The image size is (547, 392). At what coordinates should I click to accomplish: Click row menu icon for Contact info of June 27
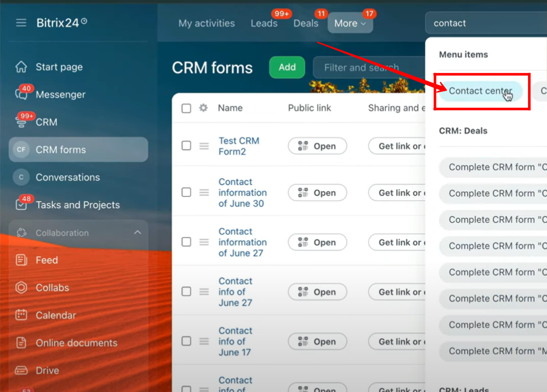[204, 292]
